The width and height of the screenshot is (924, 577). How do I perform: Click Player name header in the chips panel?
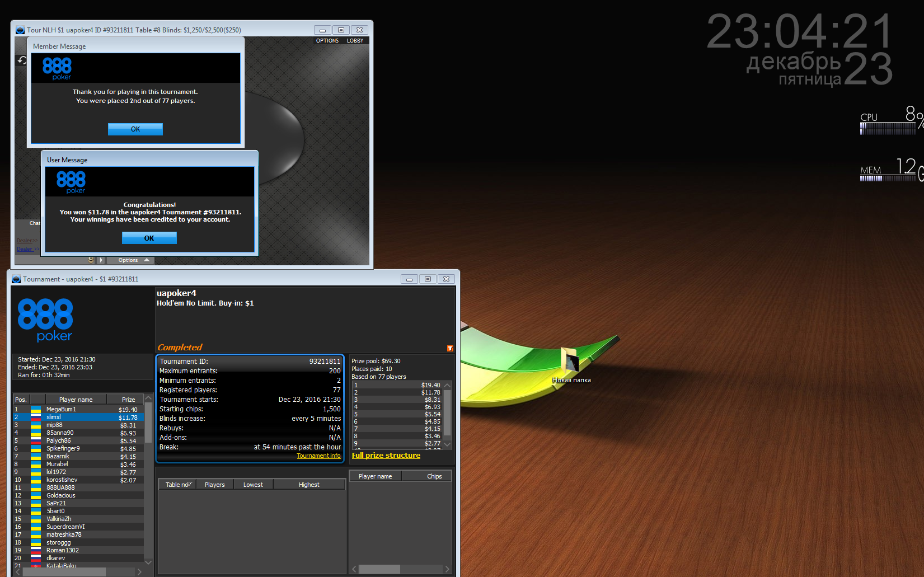[376, 476]
